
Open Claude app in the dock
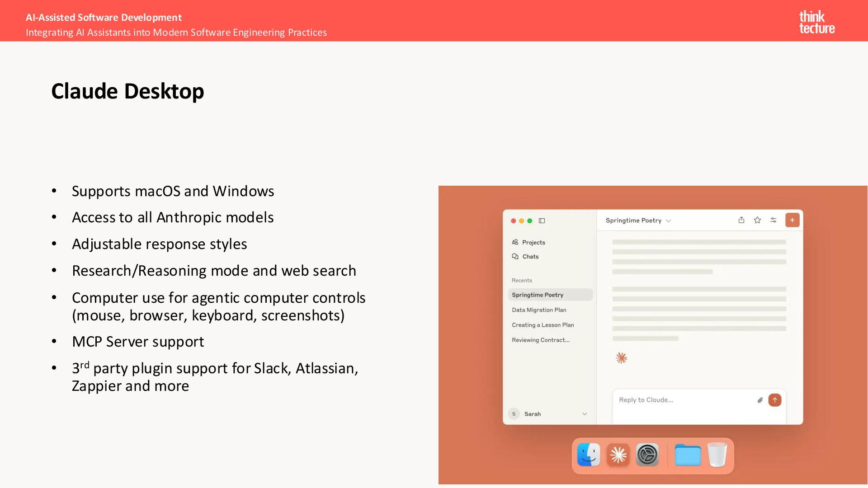[x=618, y=455]
